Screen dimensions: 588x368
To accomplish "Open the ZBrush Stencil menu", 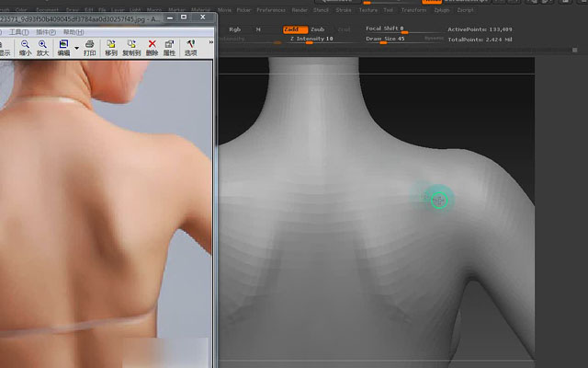I will [321, 10].
